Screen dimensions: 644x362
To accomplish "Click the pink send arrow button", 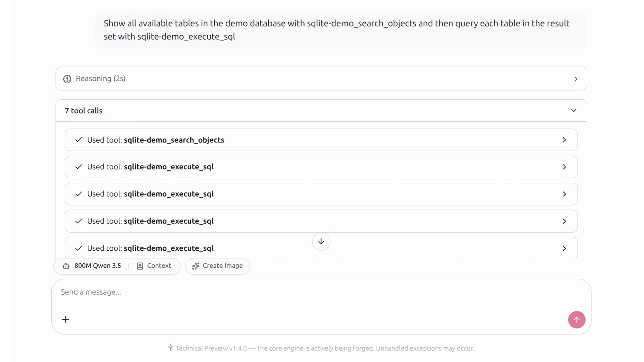I will 577,320.
